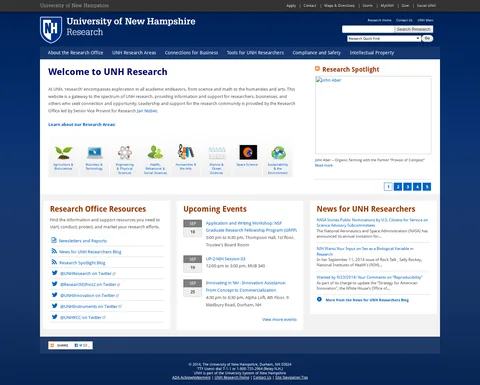Viewport: 480px width, 385px height.
Task: Open the NASA Public Nominations news item
Action: [x=372, y=222]
